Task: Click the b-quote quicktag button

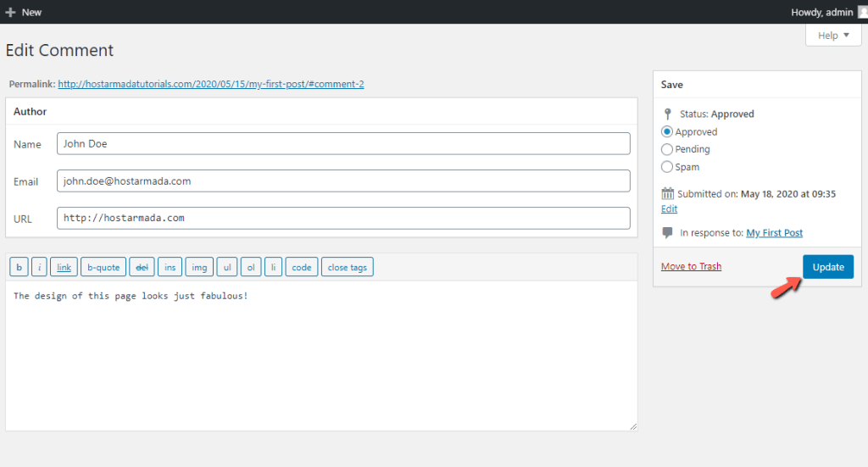Action: [103, 267]
